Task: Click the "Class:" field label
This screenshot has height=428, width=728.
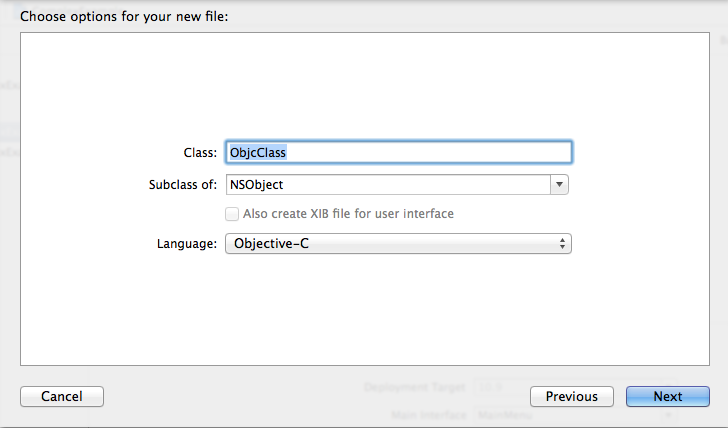Action: coord(201,153)
